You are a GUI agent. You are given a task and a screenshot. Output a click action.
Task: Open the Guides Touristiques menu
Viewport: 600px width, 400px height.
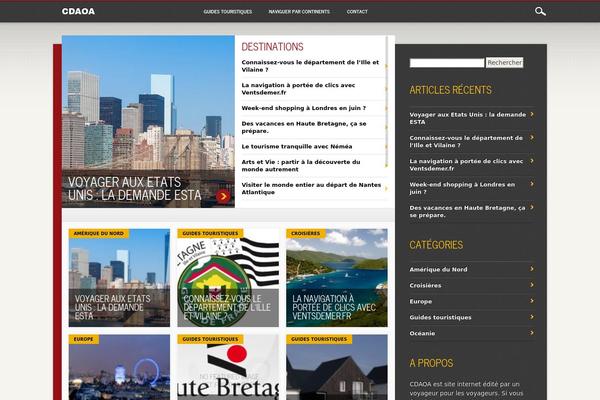click(228, 12)
